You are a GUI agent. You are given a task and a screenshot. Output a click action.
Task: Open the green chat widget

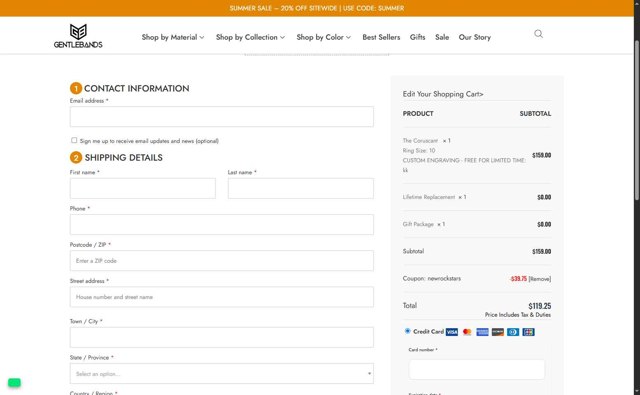click(14, 383)
